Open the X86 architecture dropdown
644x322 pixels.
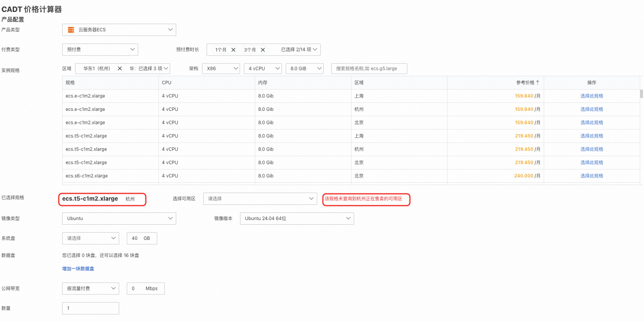tap(221, 68)
